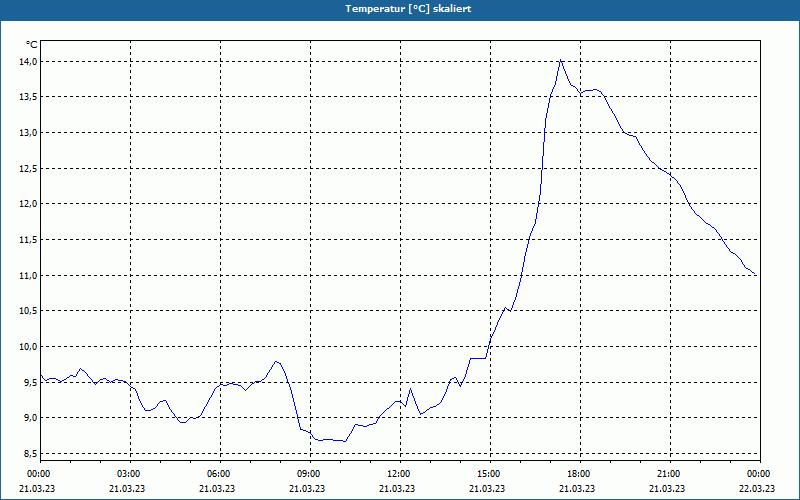
Task: Click the 'Temperatur [°C] skaliert' chart title
Action: [x=408, y=9]
